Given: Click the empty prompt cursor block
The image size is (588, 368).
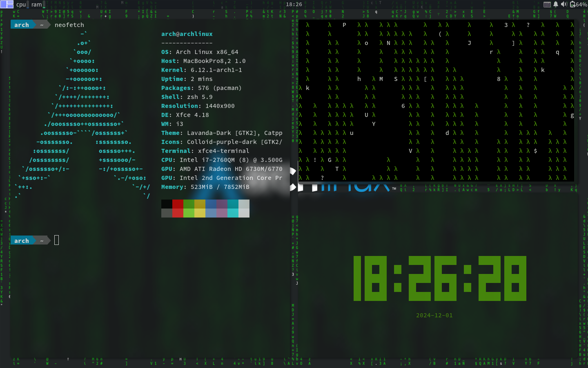Looking at the screenshot, I should [56, 240].
